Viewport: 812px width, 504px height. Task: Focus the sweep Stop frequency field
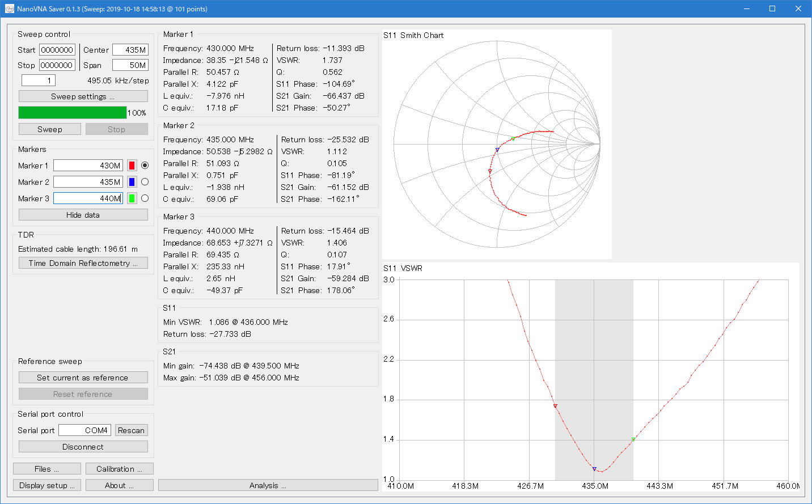(x=57, y=65)
